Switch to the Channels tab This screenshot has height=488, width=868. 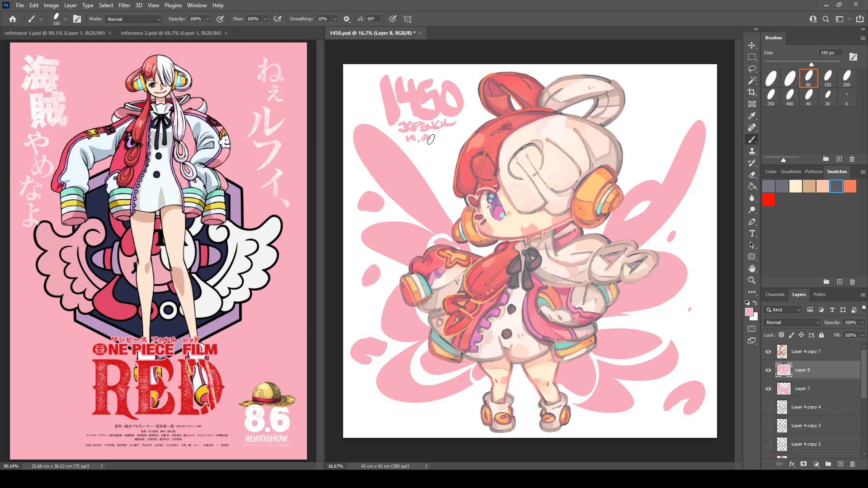click(x=775, y=295)
